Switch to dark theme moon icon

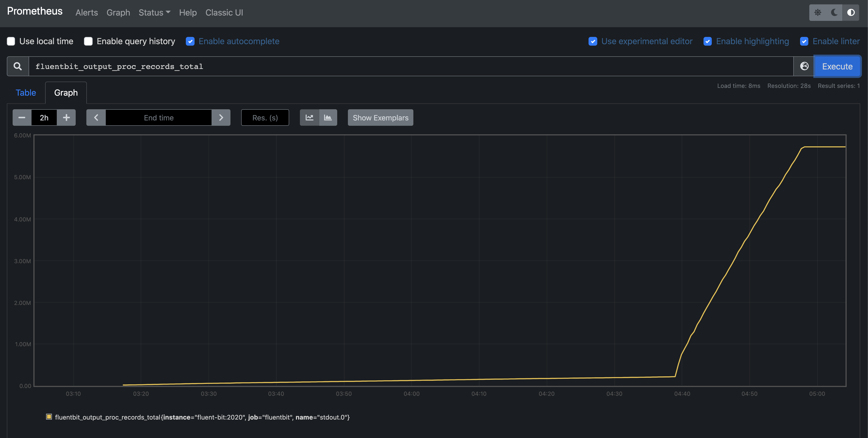[834, 12]
